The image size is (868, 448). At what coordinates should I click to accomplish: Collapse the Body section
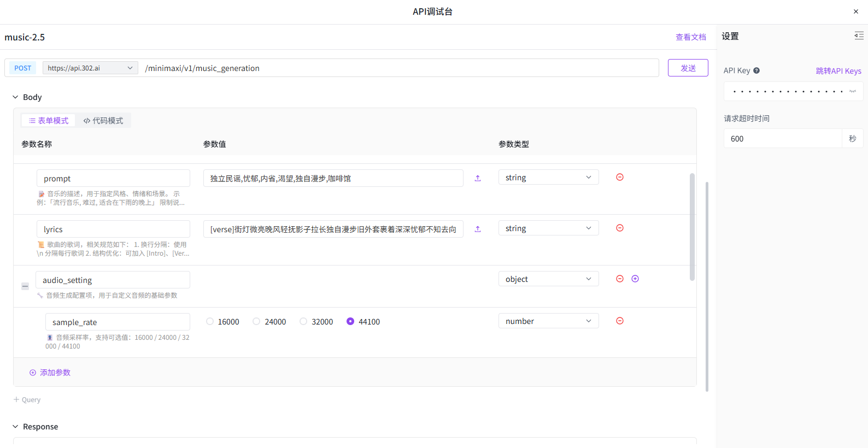click(x=15, y=97)
